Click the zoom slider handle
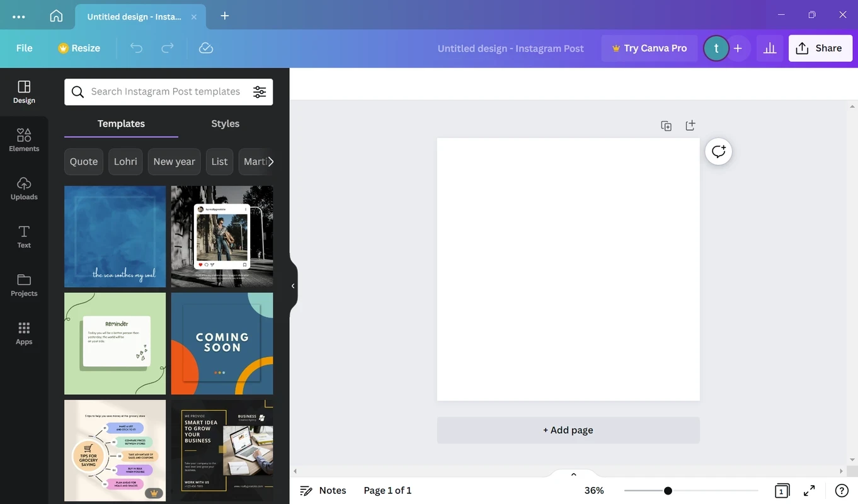Image resolution: width=858 pixels, height=504 pixels. (668, 491)
